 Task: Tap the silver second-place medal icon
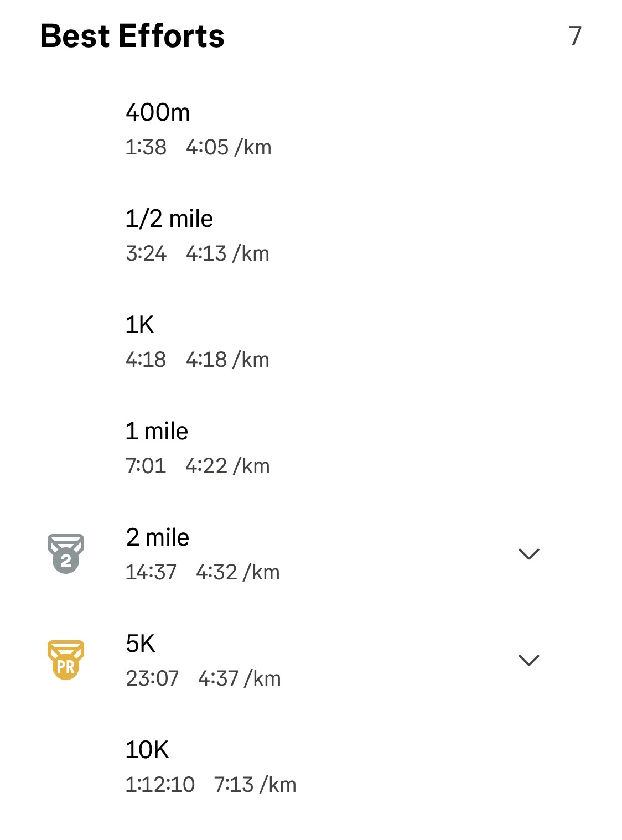(x=66, y=553)
